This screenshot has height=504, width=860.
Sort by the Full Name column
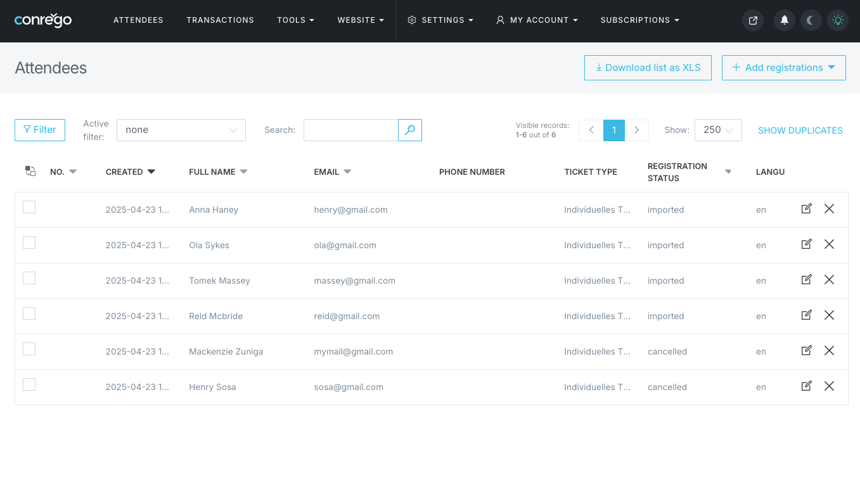(218, 172)
